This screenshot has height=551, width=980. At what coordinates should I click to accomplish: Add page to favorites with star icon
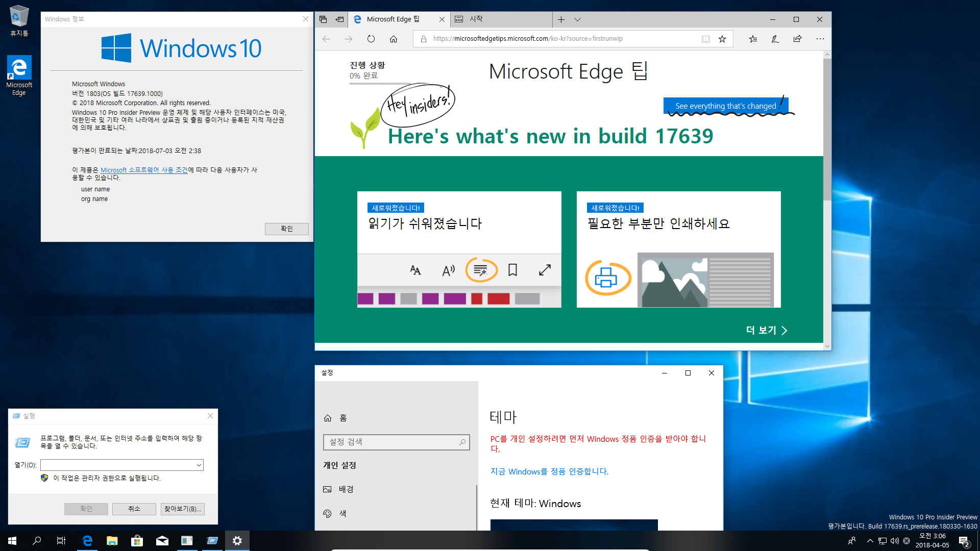click(722, 39)
